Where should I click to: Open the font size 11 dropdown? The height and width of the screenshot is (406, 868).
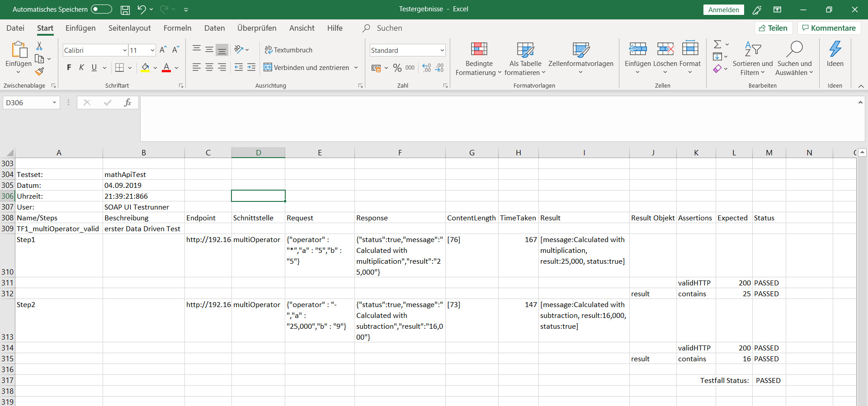pyautogui.click(x=152, y=50)
